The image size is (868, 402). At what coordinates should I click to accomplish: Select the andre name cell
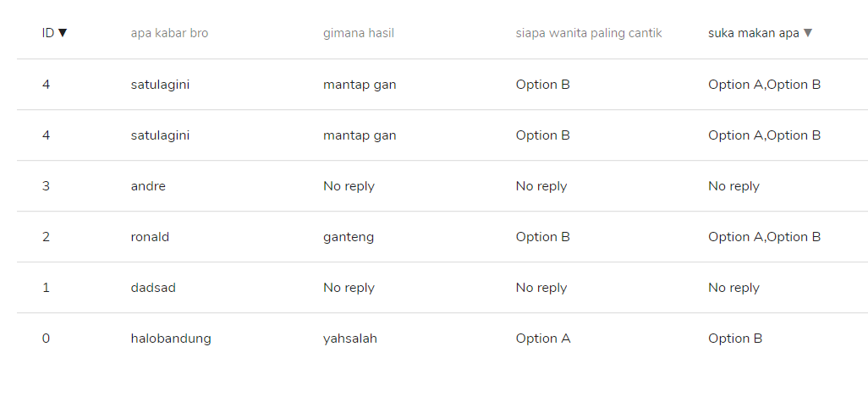click(x=148, y=186)
